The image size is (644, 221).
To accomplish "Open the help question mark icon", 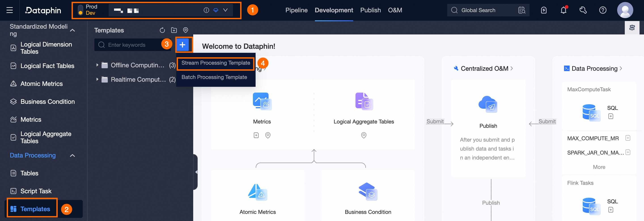I will (x=603, y=10).
